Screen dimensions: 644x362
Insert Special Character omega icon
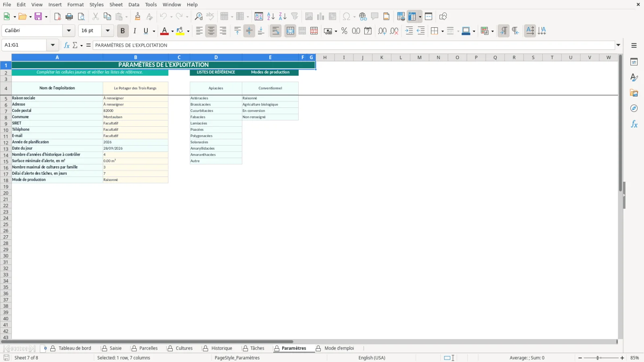pyautogui.click(x=346, y=16)
